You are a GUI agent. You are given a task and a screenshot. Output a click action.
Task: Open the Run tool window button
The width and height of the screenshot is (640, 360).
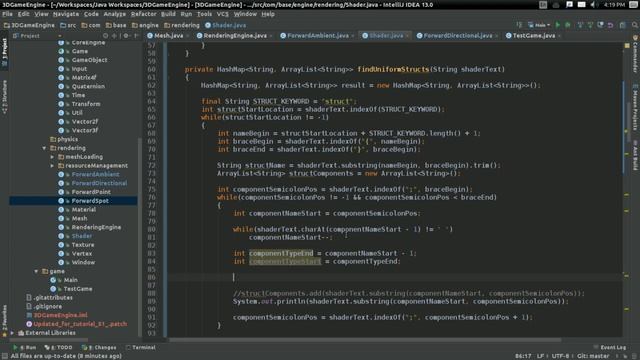[x=24, y=348]
